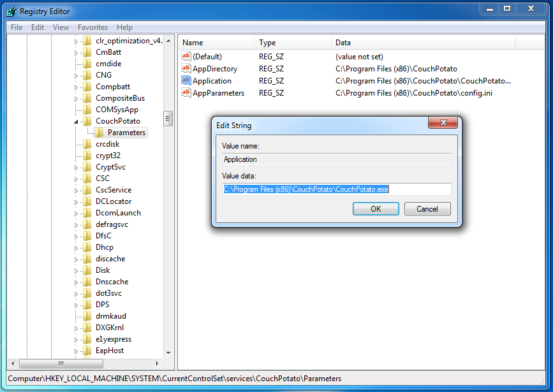Select the DXGKrnl tree item
The height and width of the screenshot is (392, 553).
110,328
